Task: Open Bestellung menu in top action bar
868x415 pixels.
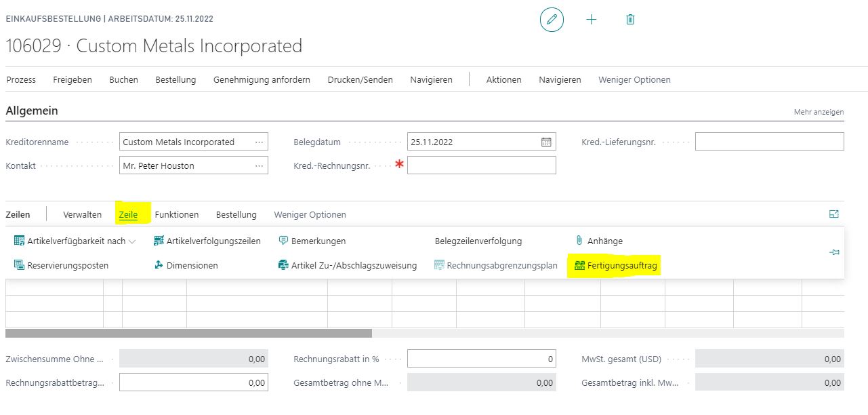Action: pos(175,79)
